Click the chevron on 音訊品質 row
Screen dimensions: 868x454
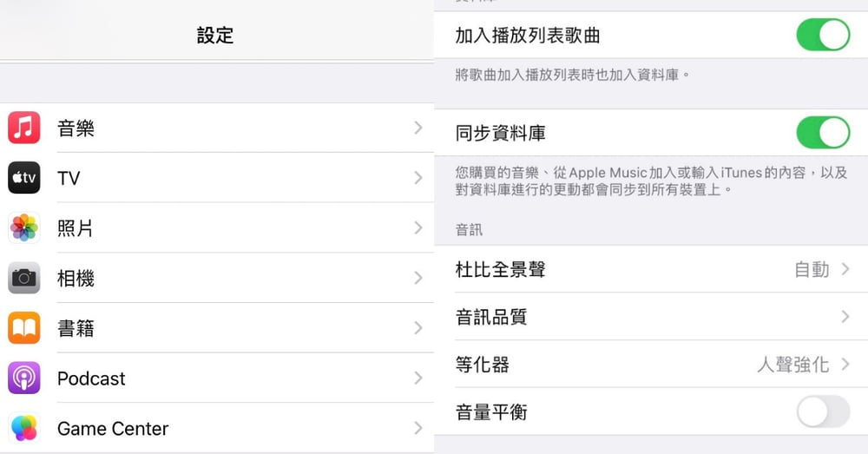point(845,316)
